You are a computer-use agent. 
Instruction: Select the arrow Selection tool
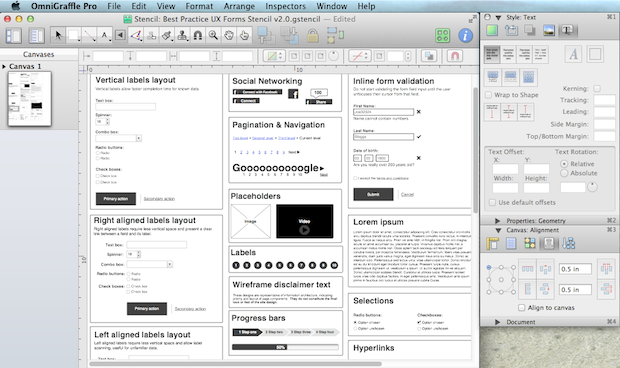58,36
